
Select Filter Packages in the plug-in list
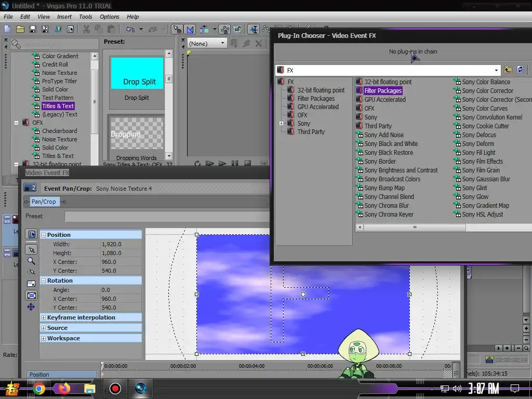pos(383,90)
